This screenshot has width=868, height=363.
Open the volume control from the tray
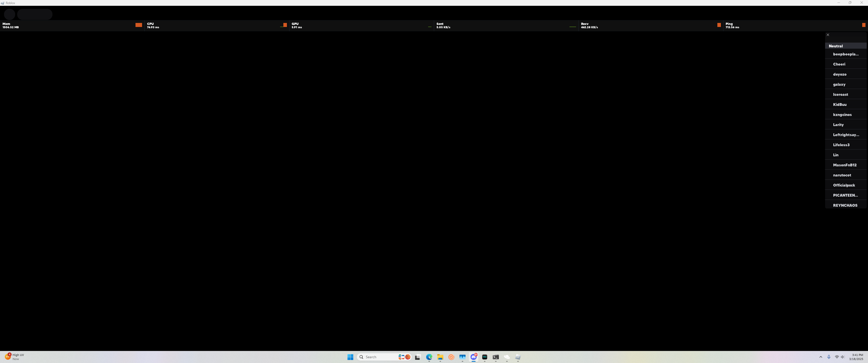(x=843, y=357)
